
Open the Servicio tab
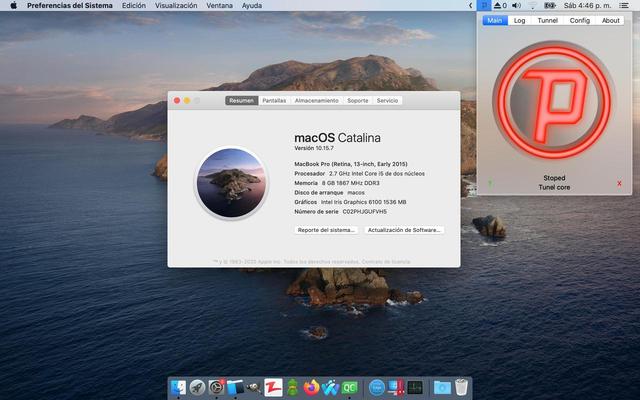click(x=387, y=100)
